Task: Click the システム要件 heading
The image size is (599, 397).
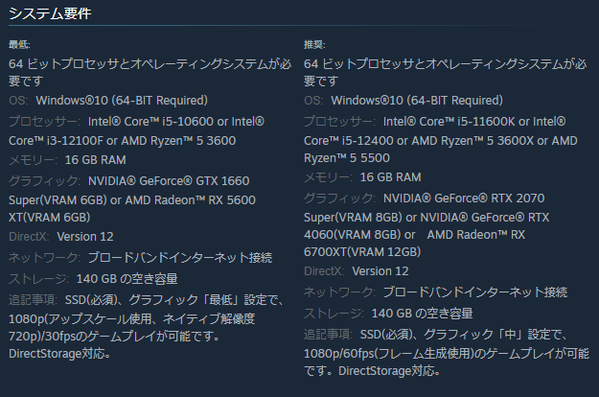Action: (x=50, y=14)
